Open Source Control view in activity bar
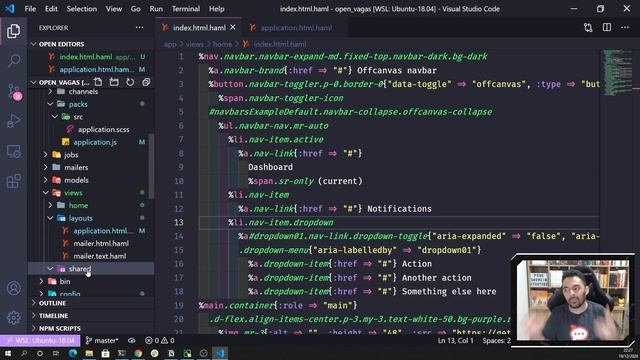Screen dimensions: 640x360 click(13, 91)
